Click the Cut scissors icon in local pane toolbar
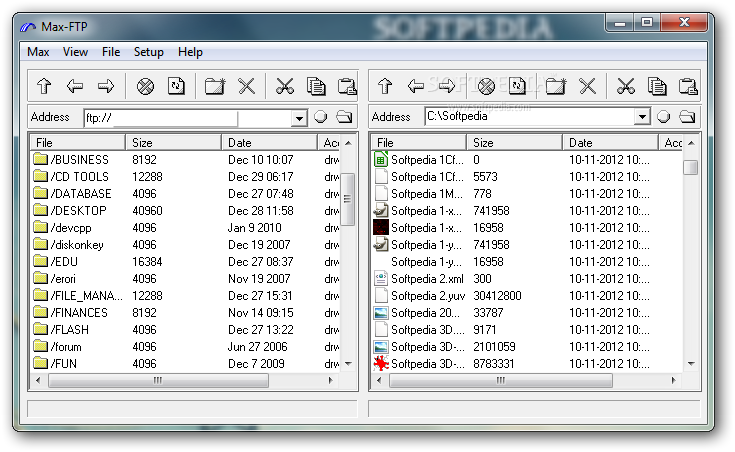 (626, 86)
